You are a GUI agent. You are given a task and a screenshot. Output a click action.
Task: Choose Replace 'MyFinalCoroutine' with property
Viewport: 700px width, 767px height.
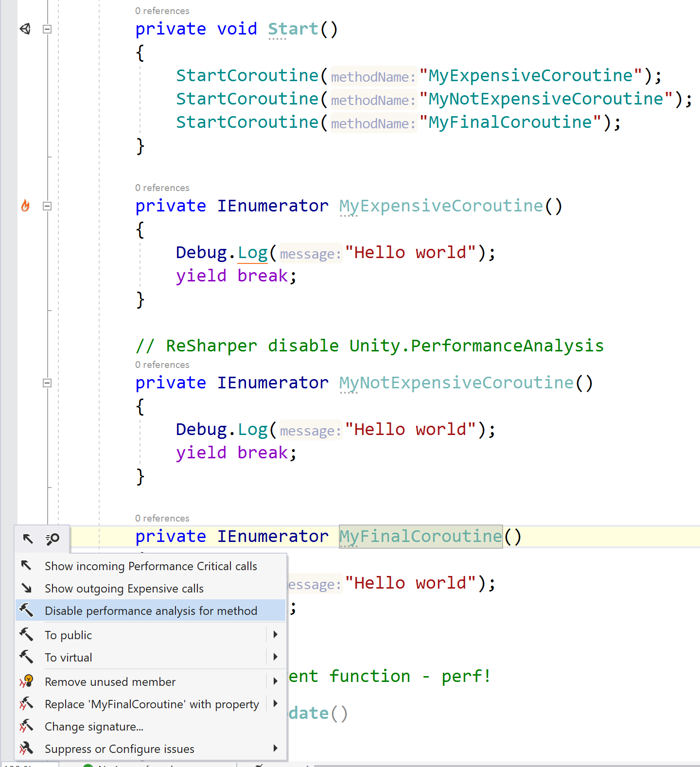tap(141, 704)
